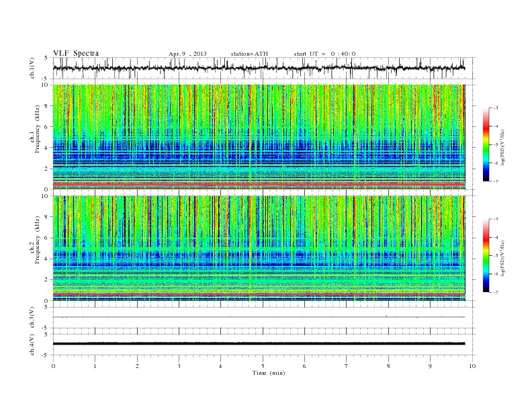Click inside the ch.1 spectrogram panel

tap(259, 137)
